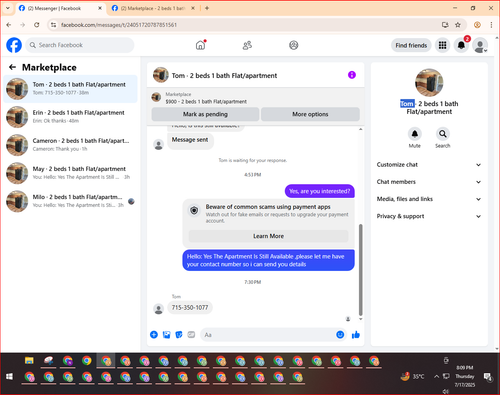Click the chat scroll down arrow

coord(360,319)
